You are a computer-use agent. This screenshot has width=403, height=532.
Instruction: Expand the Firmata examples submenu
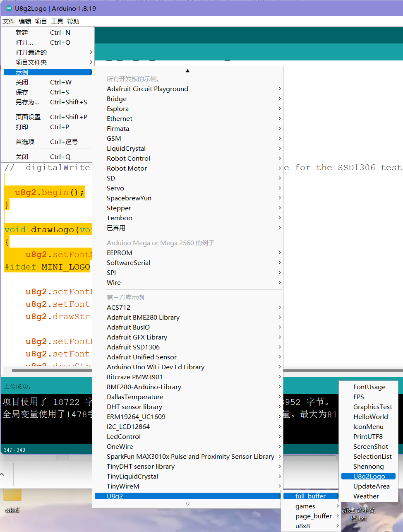[188, 128]
